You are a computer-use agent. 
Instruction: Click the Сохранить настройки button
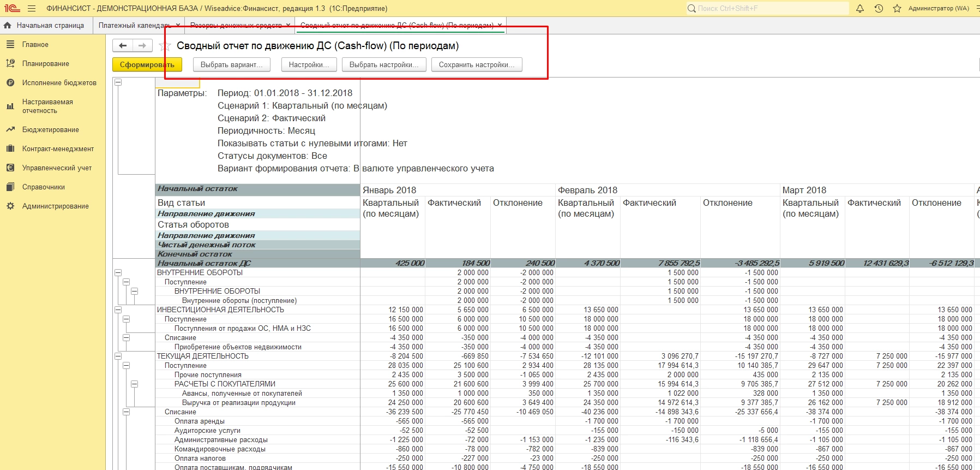(x=476, y=65)
